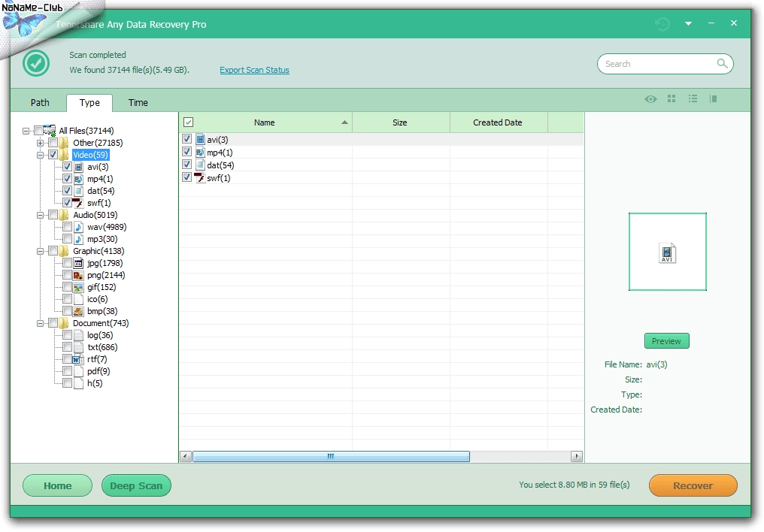Screen dimensions: 764x532
Task: Click the gif image icon in tree
Action: (78, 287)
